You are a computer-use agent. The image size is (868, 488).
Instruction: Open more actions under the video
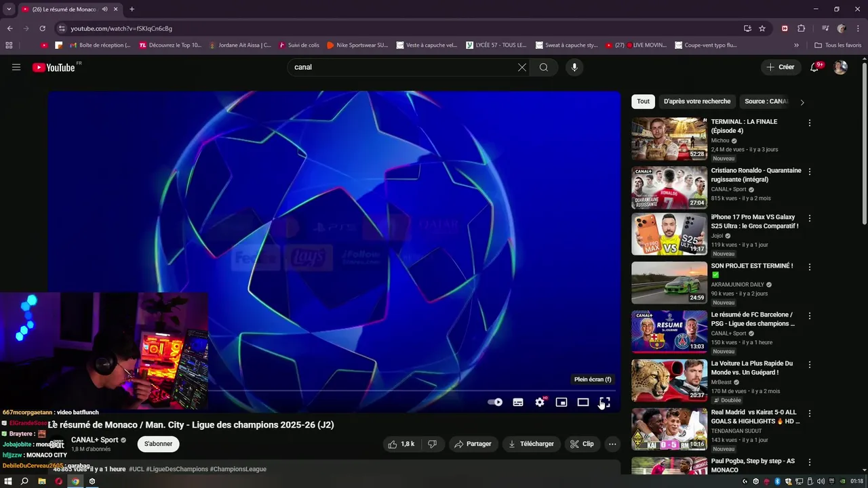point(612,444)
